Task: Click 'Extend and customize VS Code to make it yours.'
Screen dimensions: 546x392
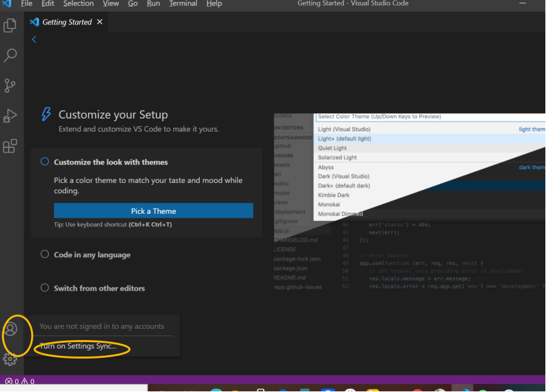Action: [x=139, y=129]
